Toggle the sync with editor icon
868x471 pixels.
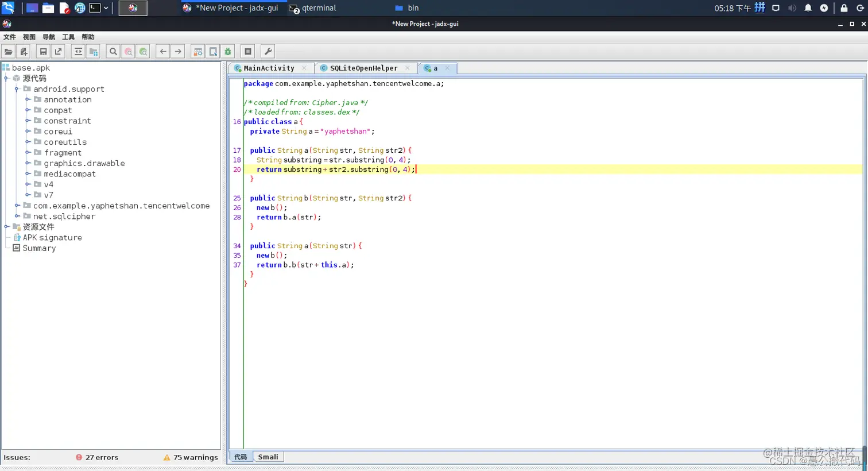[x=78, y=52]
